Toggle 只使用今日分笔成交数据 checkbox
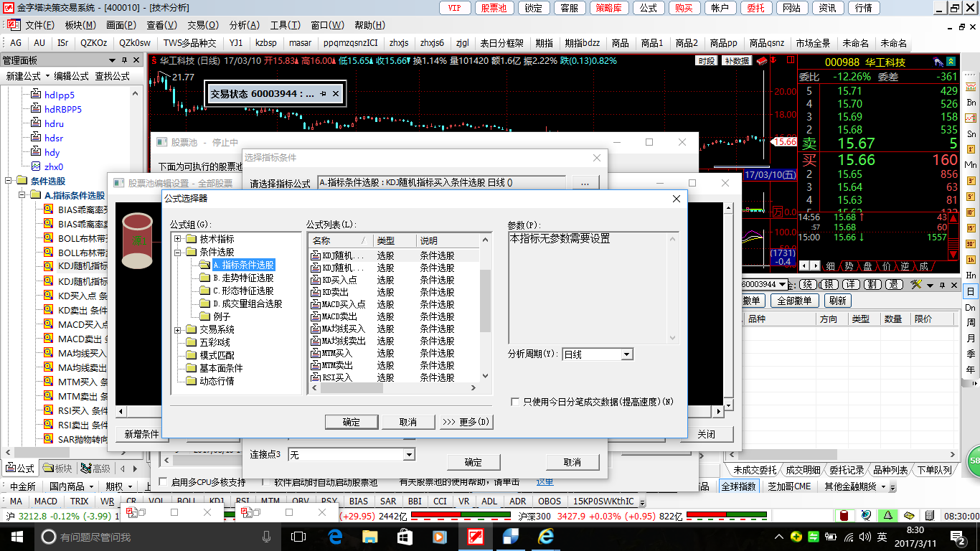Screen dimensions: 980x551 (515, 402)
